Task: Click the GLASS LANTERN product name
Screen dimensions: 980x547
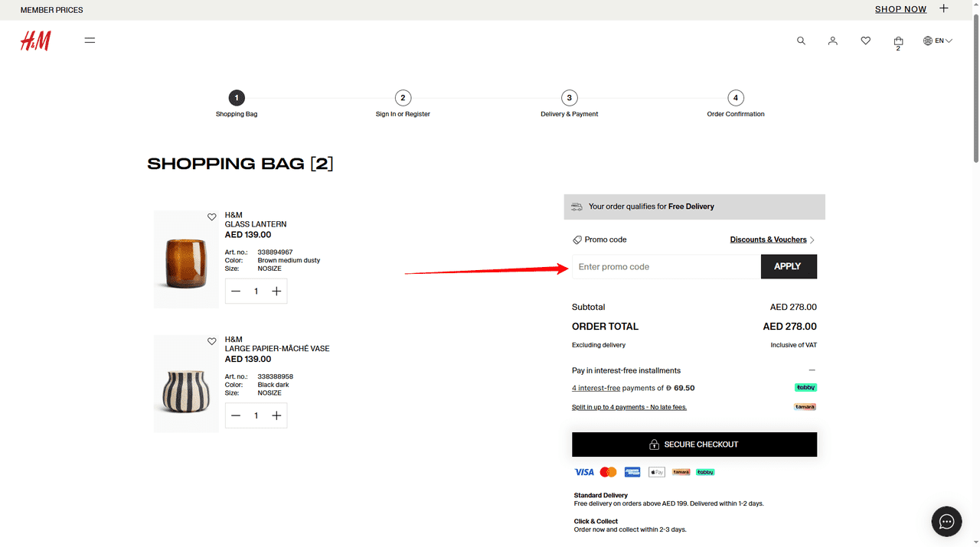Action: pyautogui.click(x=256, y=224)
